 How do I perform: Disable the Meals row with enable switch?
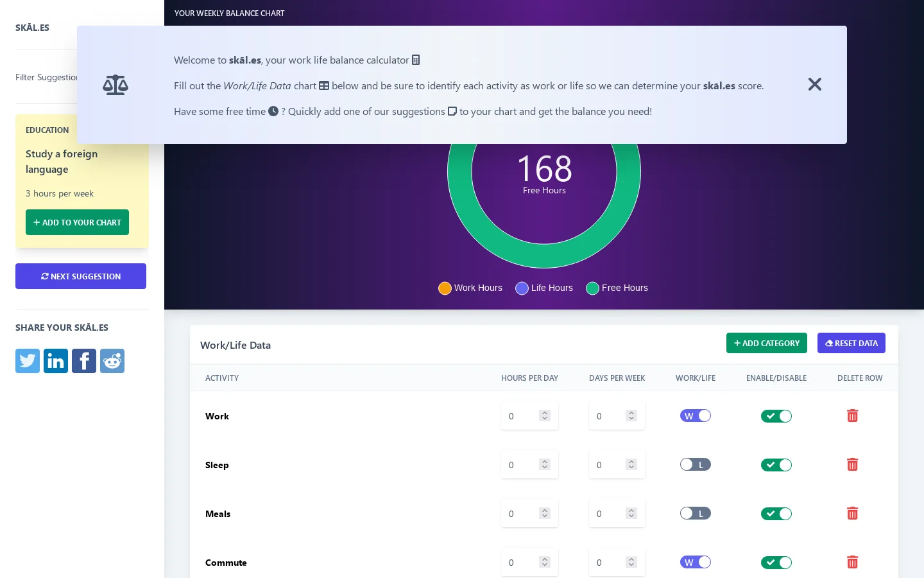coord(776,514)
